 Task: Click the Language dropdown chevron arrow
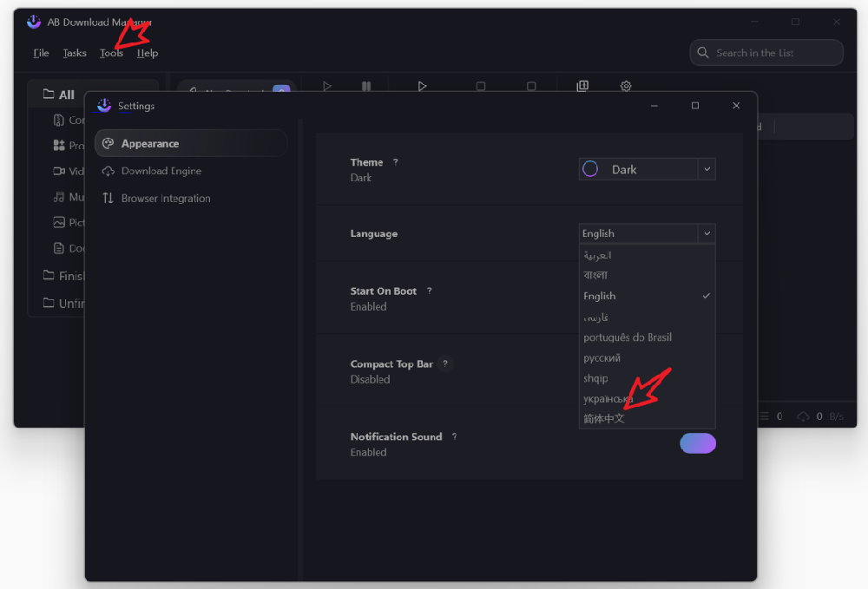tap(707, 233)
